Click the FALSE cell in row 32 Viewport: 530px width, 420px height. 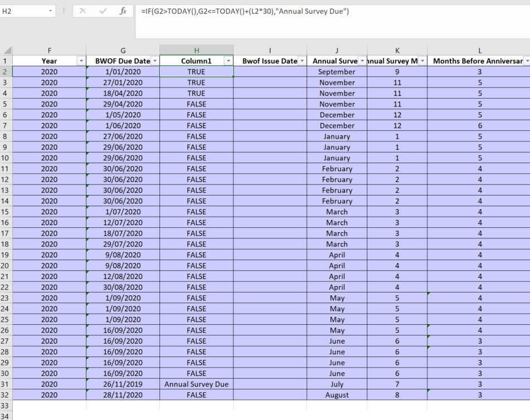(x=196, y=395)
